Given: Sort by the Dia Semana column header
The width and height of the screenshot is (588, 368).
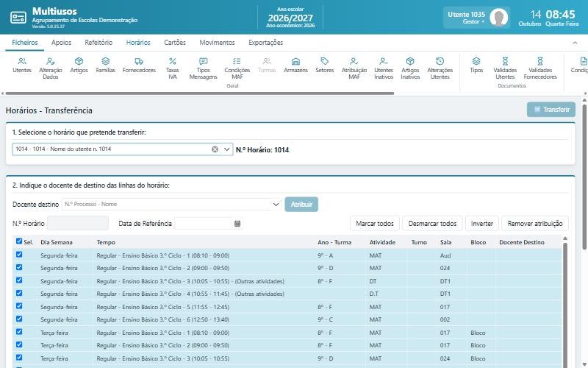Looking at the screenshot, I should pyautogui.click(x=57, y=242).
